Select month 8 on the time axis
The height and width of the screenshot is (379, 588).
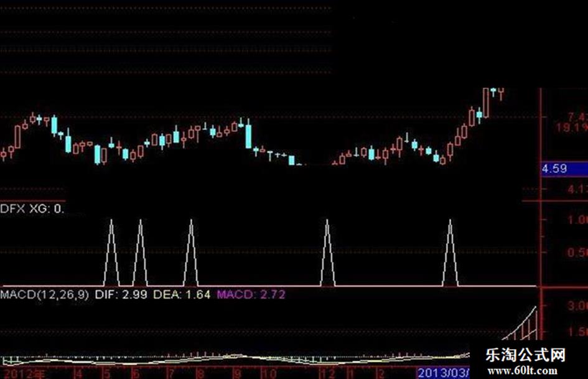200,373
